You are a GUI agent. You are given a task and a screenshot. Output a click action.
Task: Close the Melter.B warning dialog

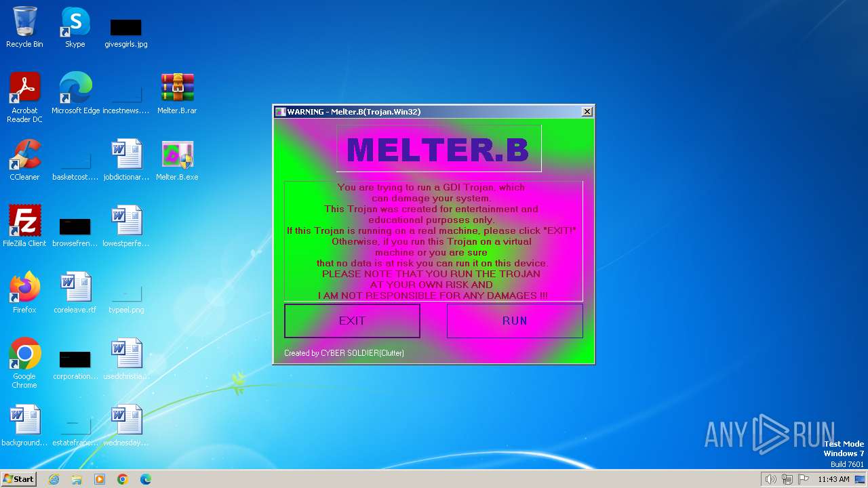click(x=587, y=111)
